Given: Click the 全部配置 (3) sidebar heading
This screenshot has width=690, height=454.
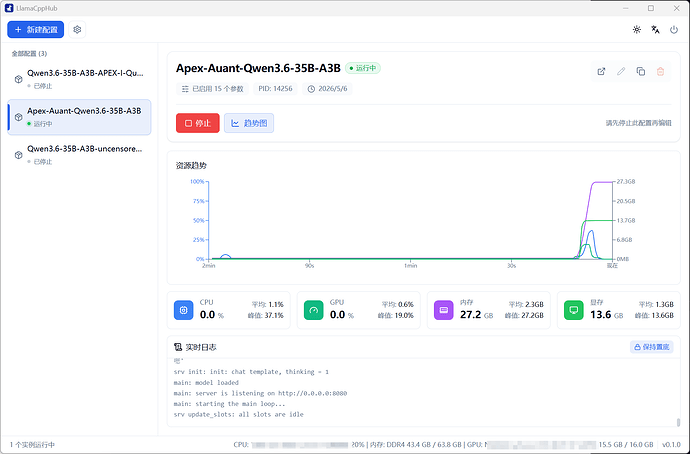Looking at the screenshot, I should pos(29,54).
